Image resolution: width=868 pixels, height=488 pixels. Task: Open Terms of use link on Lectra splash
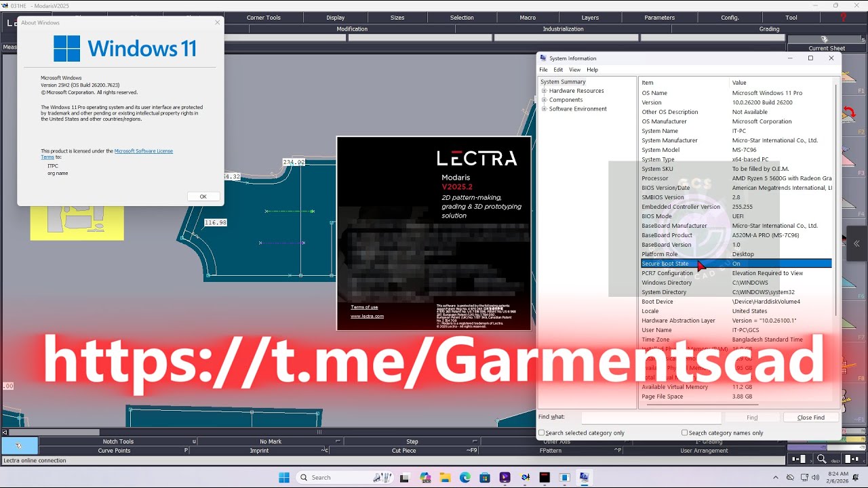[x=364, y=307]
